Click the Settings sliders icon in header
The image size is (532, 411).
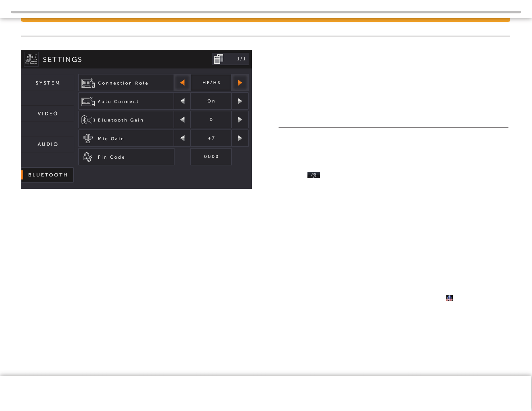(x=32, y=59)
